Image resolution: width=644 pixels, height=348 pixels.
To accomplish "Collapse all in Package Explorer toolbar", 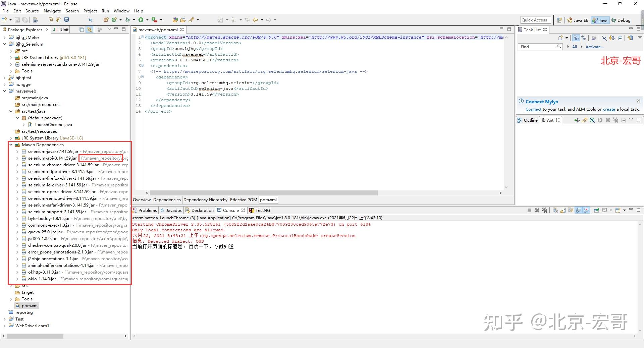I will [82, 30].
